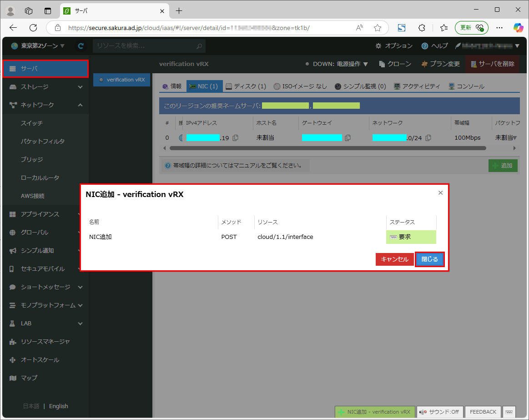Open the account dropdown at top right

coord(488,46)
